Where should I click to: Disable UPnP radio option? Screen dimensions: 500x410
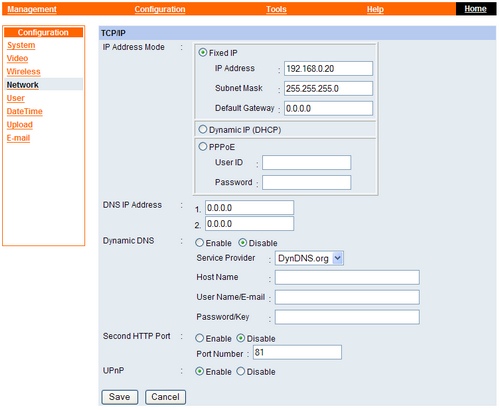(241, 371)
